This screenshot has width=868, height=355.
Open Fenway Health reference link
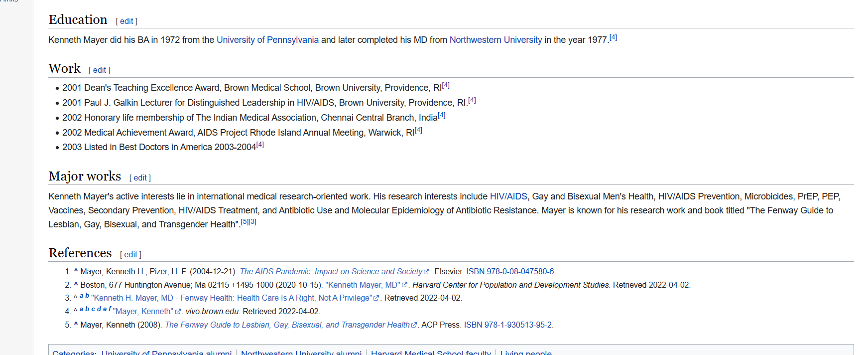232,298
